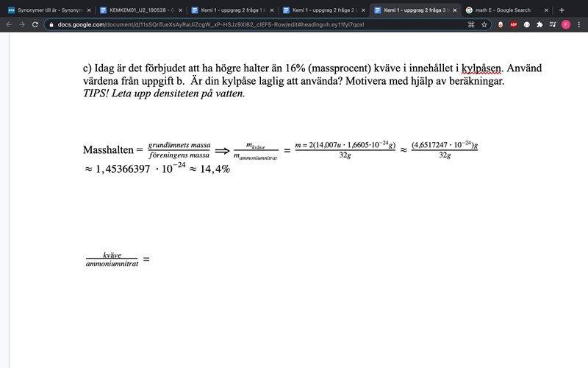
Task: Open the Kemi 1 uppgrag 2 fråga 1 tab
Action: point(231,10)
